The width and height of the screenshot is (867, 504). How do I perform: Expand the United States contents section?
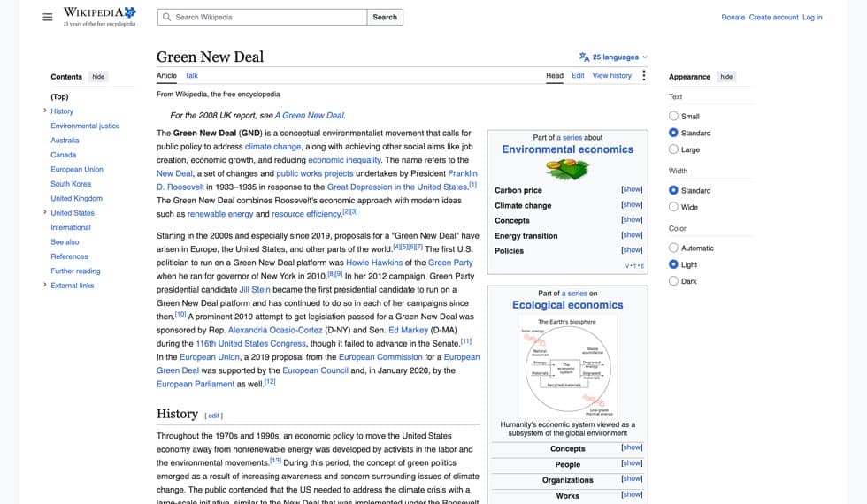(x=45, y=212)
